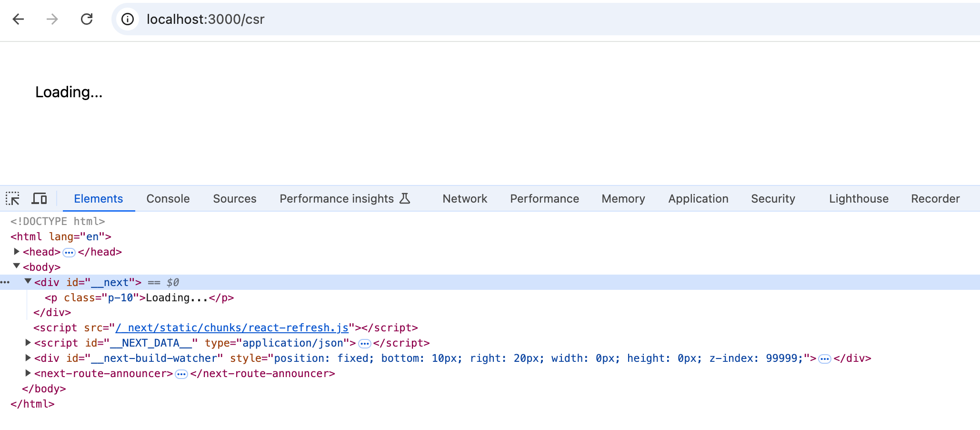Switch to the Console tab
The image size is (980, 430).
point(168,199)
